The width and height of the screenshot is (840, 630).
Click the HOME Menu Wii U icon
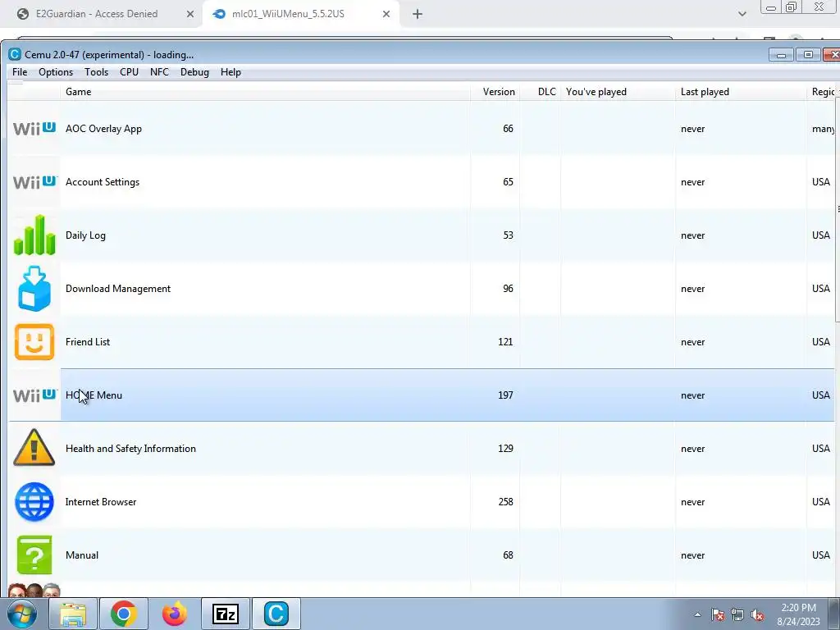click(34, 395)
